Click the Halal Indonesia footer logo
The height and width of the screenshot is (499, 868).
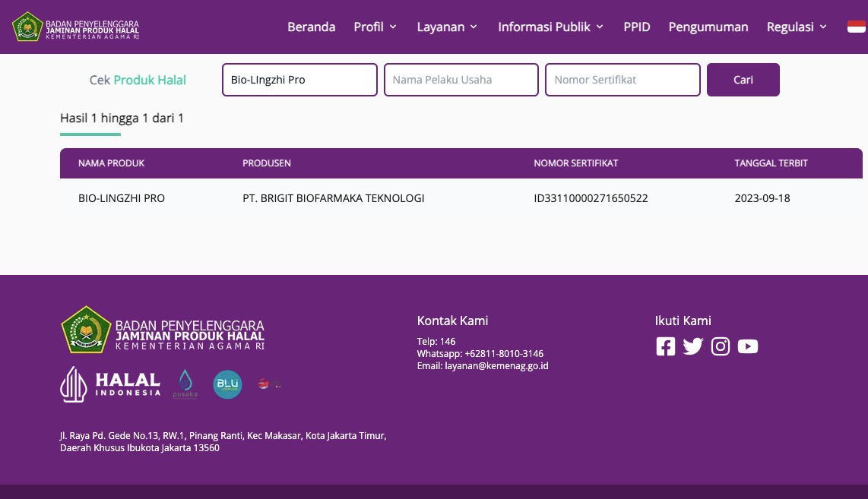pyautogui.click(x=110, y=384)
